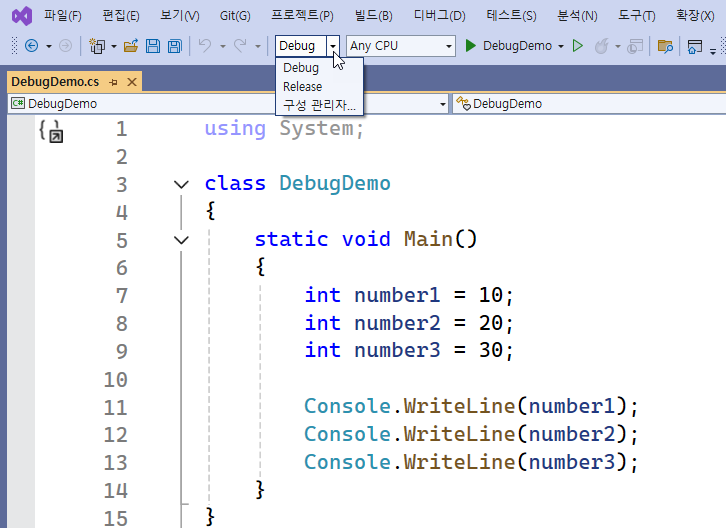The height and width of the screenshot is (528, 726).
Task: Start debugging with DebugDemo run button
Action: coord(514,46)
